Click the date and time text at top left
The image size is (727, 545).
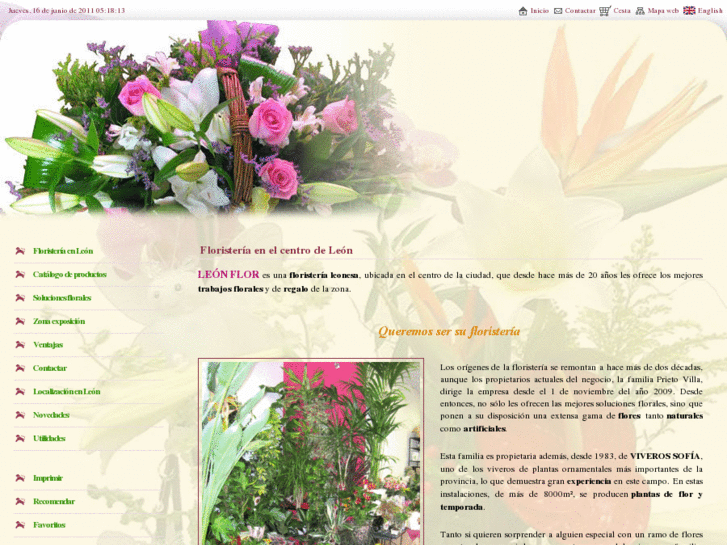67,10
